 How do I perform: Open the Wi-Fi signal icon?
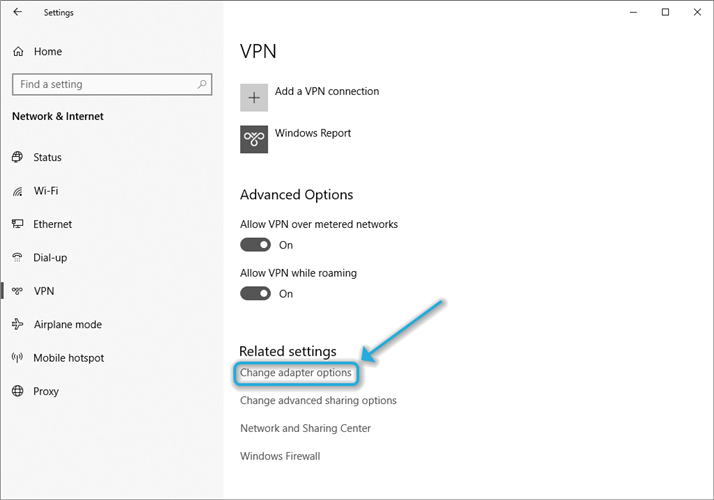17,191
